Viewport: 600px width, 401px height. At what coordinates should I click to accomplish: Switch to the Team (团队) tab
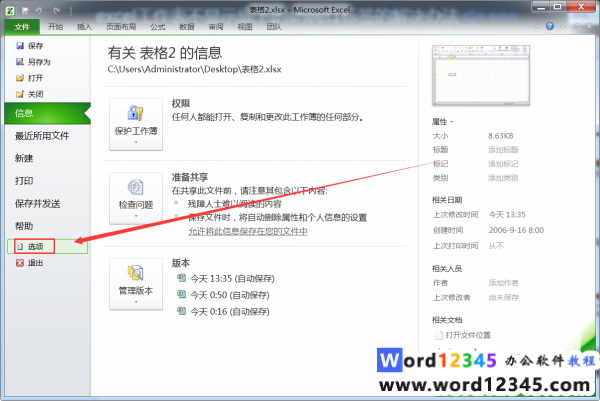pos(274,27)
